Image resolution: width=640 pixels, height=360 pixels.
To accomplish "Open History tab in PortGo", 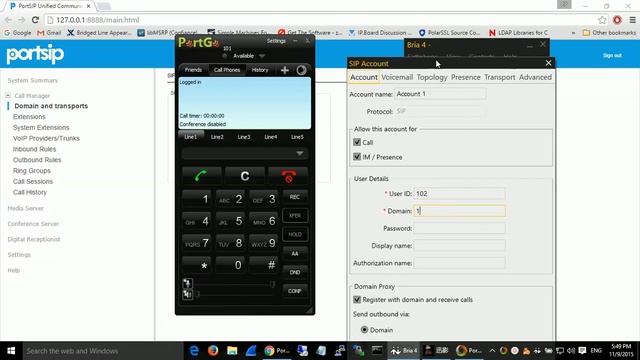I will click(260, 70).
